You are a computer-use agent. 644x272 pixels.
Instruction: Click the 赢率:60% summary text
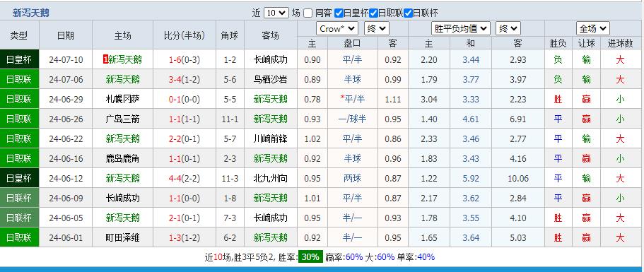pyautogui.click(x=344, y=257)
